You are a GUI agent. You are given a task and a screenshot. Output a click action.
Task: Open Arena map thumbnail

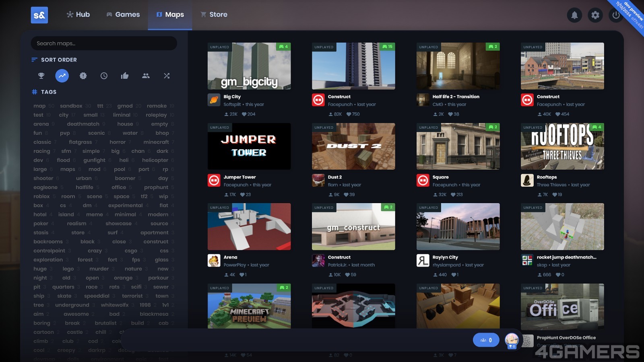[249, 226]
